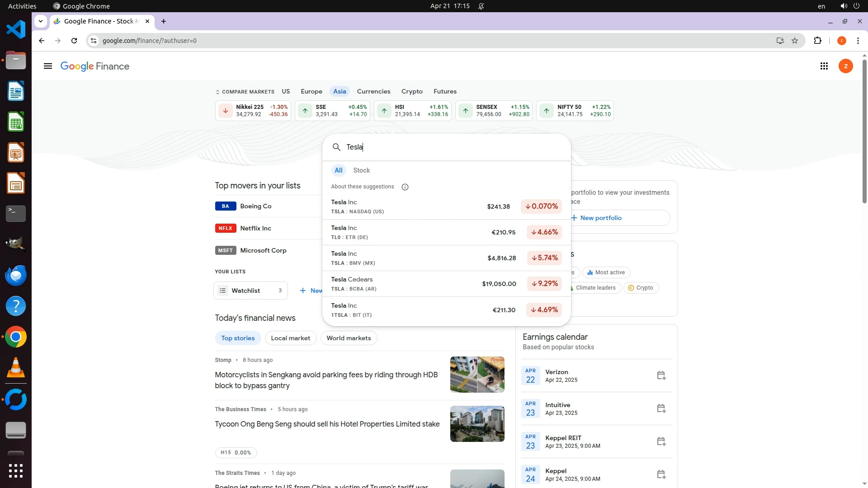Click the page reload icon
The height and width of the screenshot is (488, 868).
pos(74,41)
